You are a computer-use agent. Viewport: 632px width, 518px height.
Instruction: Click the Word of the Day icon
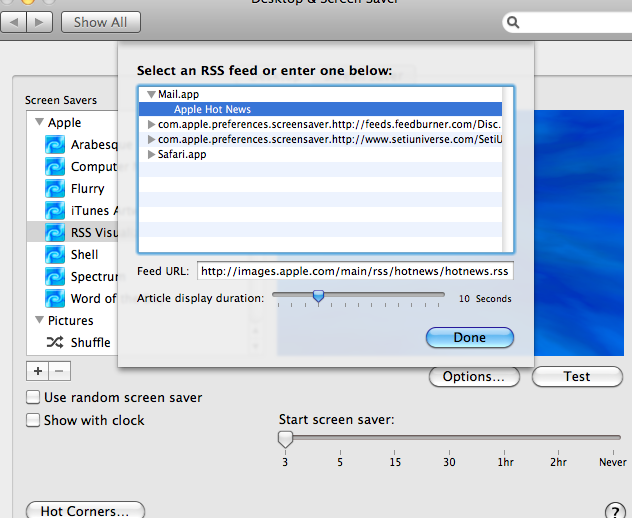(55, 298)
